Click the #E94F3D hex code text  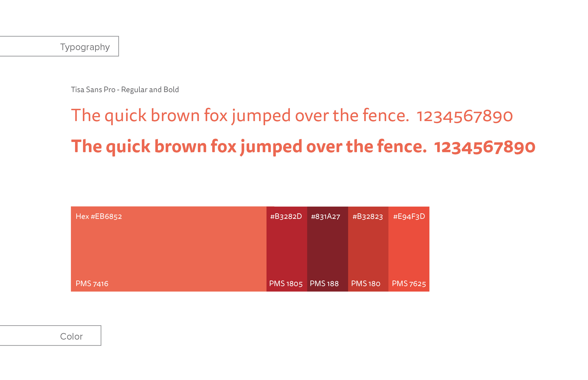(x=409, y=216)
